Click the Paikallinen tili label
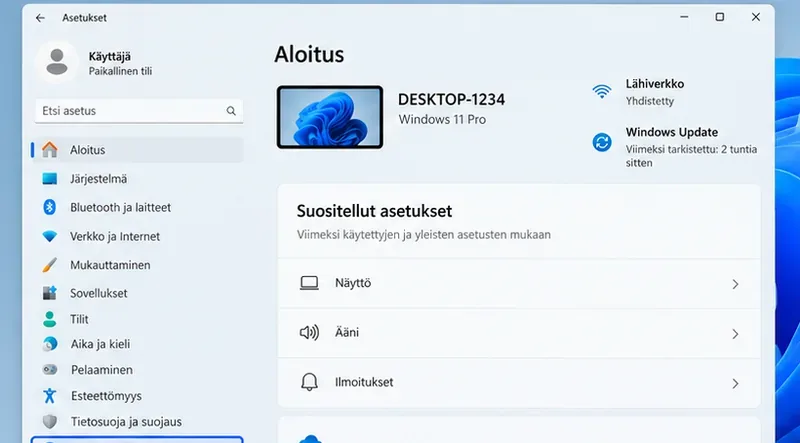This screenshot has width=800, height=443. pyautogui.click(x=120, y=71)
